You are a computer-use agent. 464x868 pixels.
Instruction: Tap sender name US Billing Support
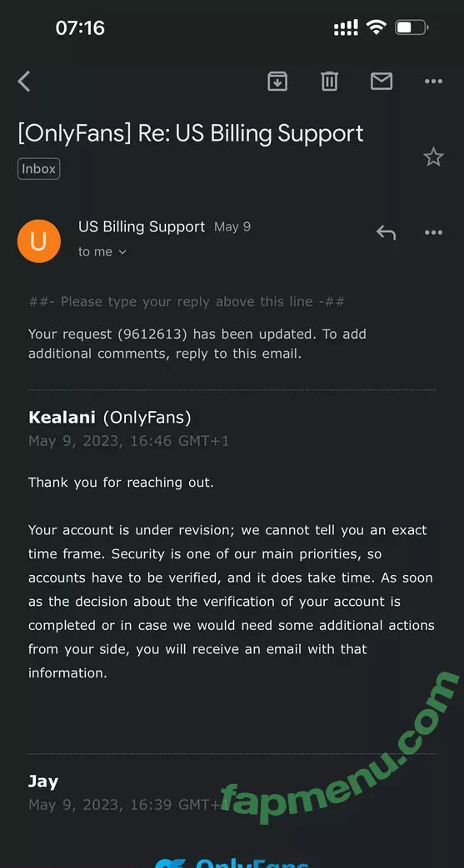point(142,227)
